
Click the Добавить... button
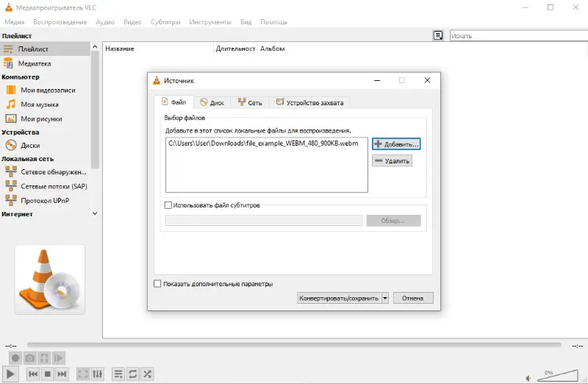(x=396, y=144)
